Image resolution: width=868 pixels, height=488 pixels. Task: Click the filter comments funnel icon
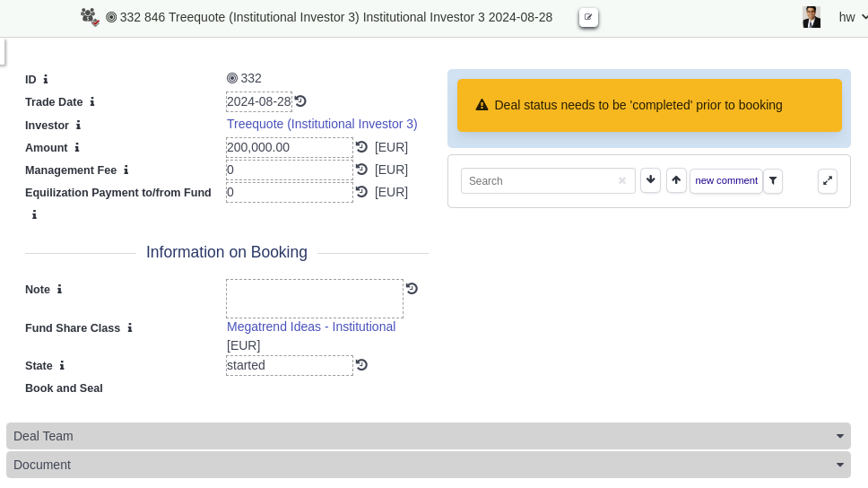click(773, 181)
